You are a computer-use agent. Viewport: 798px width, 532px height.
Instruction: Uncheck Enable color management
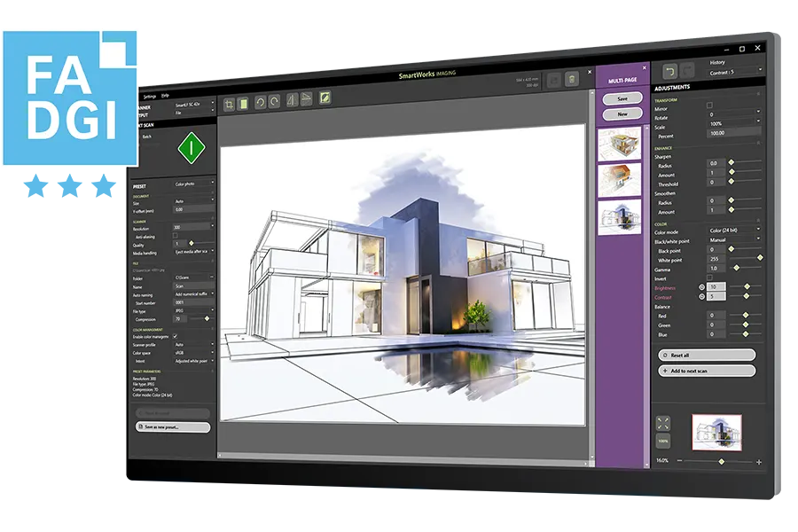[175, 336]
